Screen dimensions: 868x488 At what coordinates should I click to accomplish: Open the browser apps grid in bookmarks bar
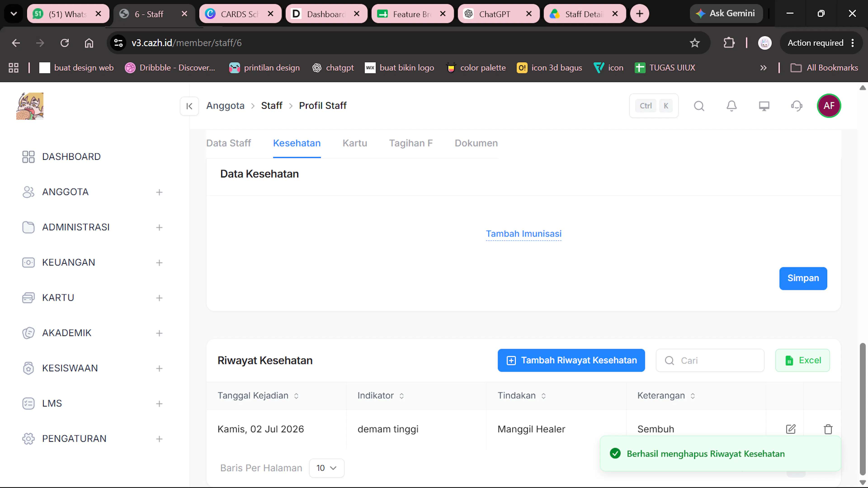[14, 68]
